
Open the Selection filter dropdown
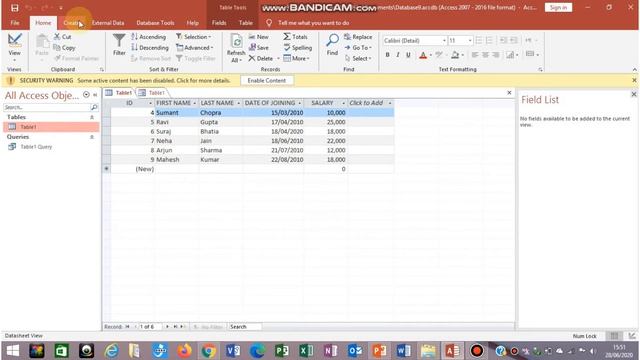click(x=193, y=37)
